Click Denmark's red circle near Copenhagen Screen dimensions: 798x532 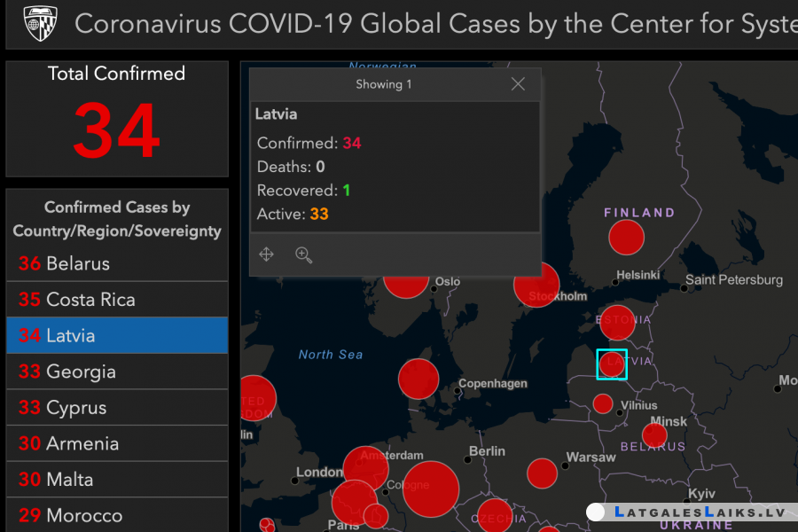click(x=419, y=379)
